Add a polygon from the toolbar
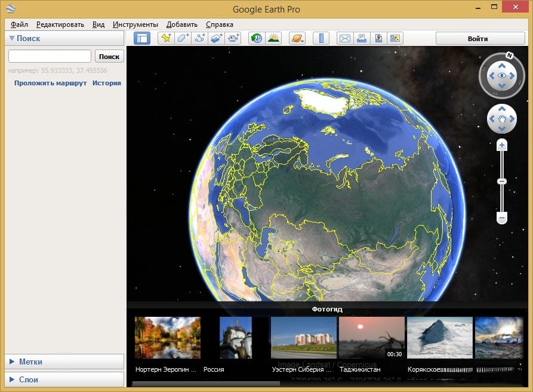This screenshot has width=533, height=392. pyautogui.click(x=183, y=38)
